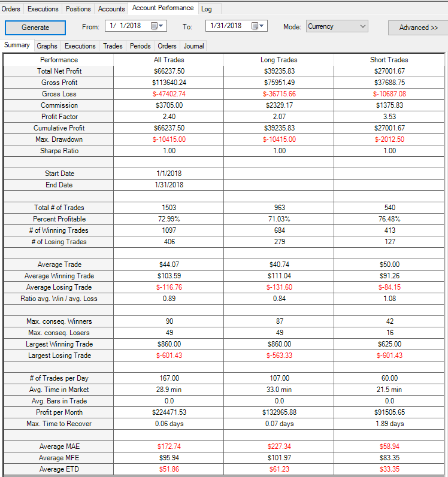Screen dimensions: 448x477
Task: Click Max. conseq. Losers value 16
Action: coord(389,333)
